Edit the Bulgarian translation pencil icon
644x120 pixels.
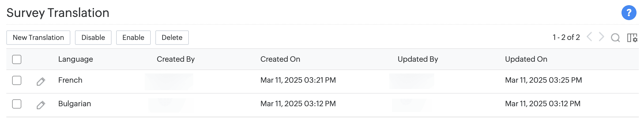point(41,105)
